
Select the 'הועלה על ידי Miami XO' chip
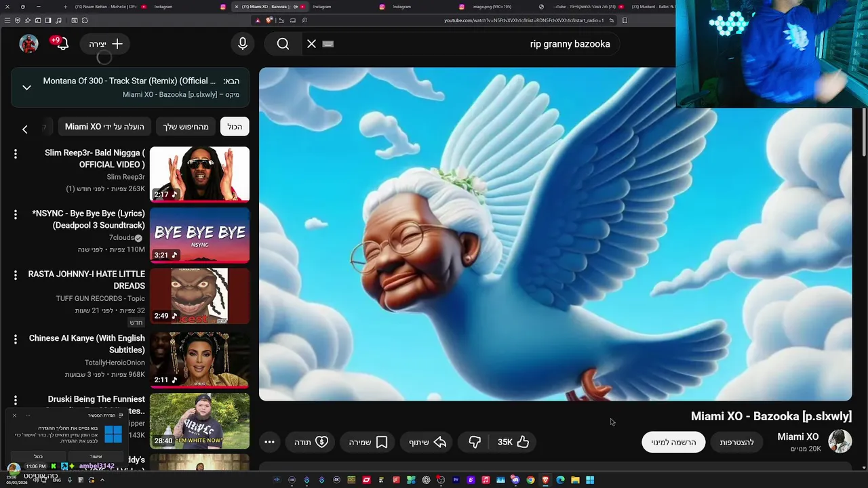[x=104, y=127]
